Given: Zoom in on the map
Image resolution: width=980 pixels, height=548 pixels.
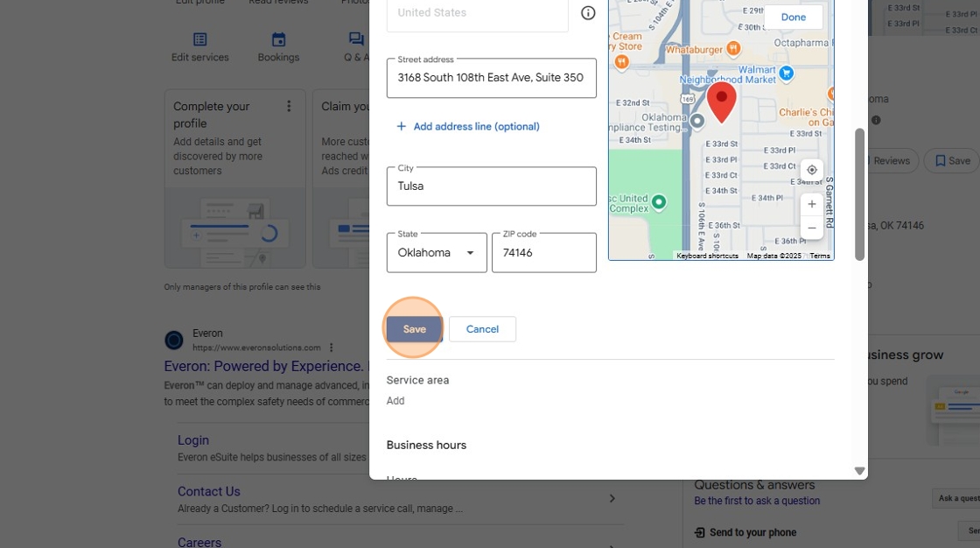Looking at the screenshot, I should click(x=811, y=204).
